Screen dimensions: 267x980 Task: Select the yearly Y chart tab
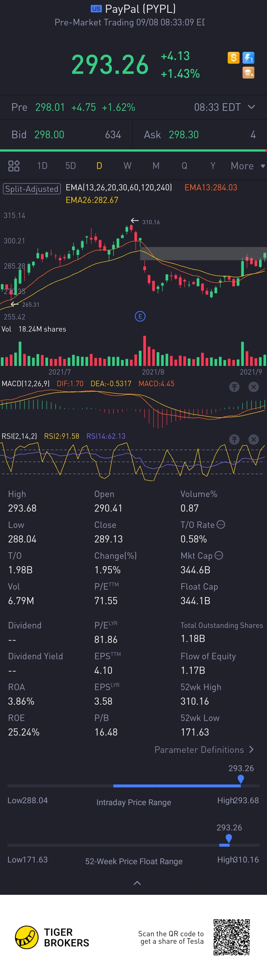[x=213, y=166]
